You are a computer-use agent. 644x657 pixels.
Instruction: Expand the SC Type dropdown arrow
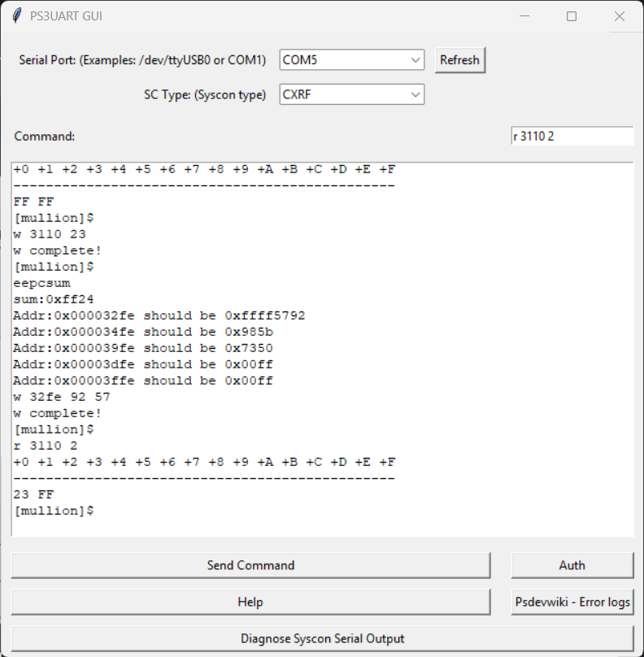pos(416,95)
